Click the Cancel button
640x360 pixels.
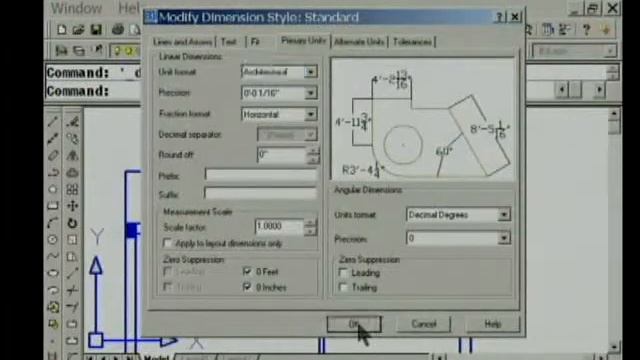[x=424, y=324]
